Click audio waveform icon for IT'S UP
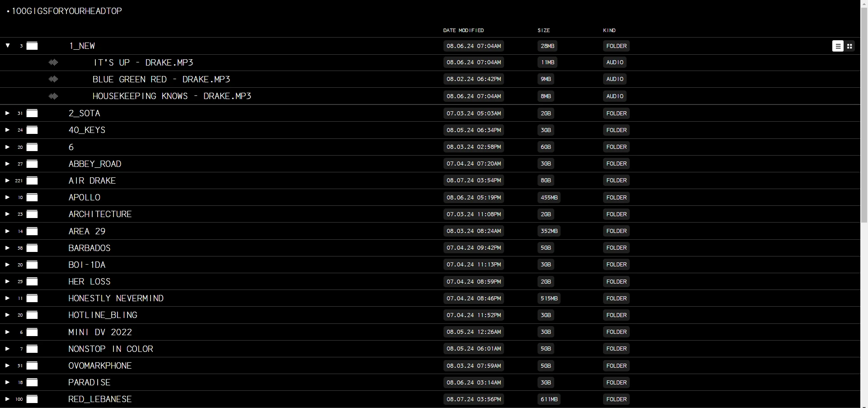 tap(53, 62)
